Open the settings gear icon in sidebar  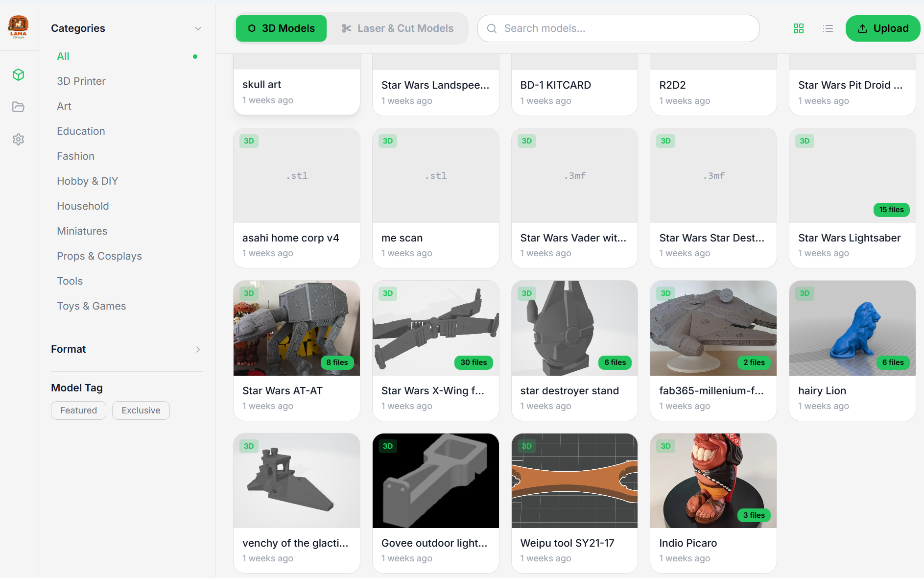click(x=19, y=139)
